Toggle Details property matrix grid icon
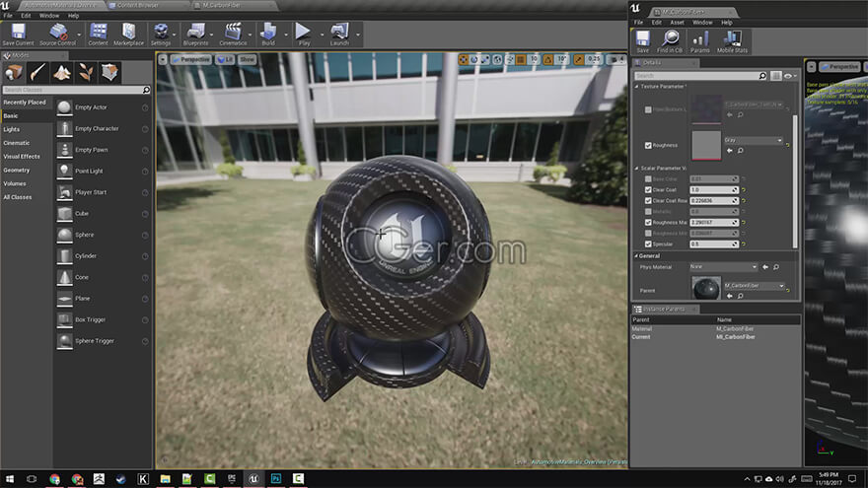 tap(776, 76)
